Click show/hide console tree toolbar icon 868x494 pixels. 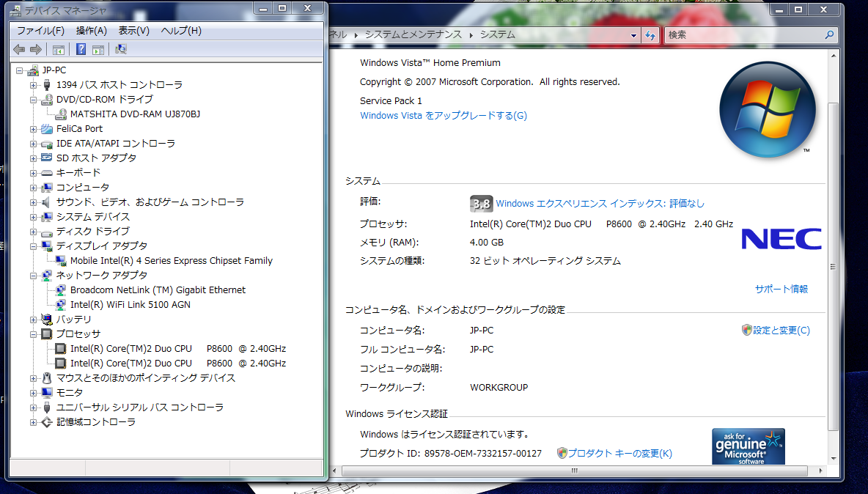pos(58,50)
